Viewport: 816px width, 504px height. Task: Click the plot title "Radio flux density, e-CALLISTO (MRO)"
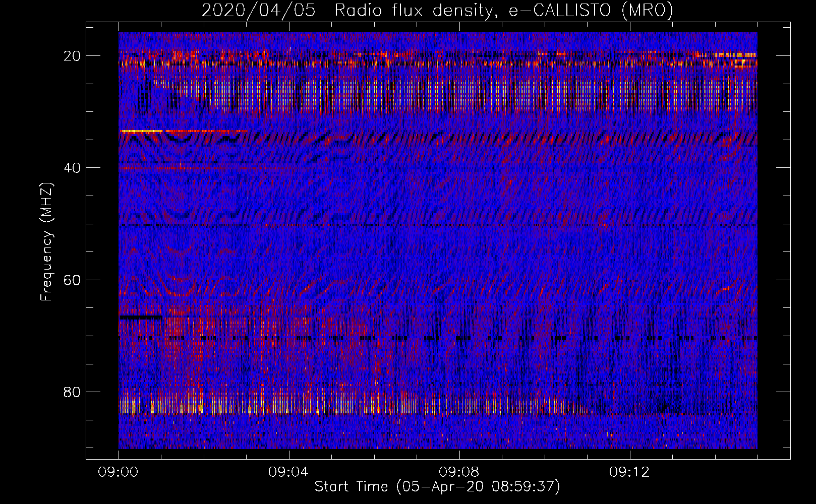(503, 10)
